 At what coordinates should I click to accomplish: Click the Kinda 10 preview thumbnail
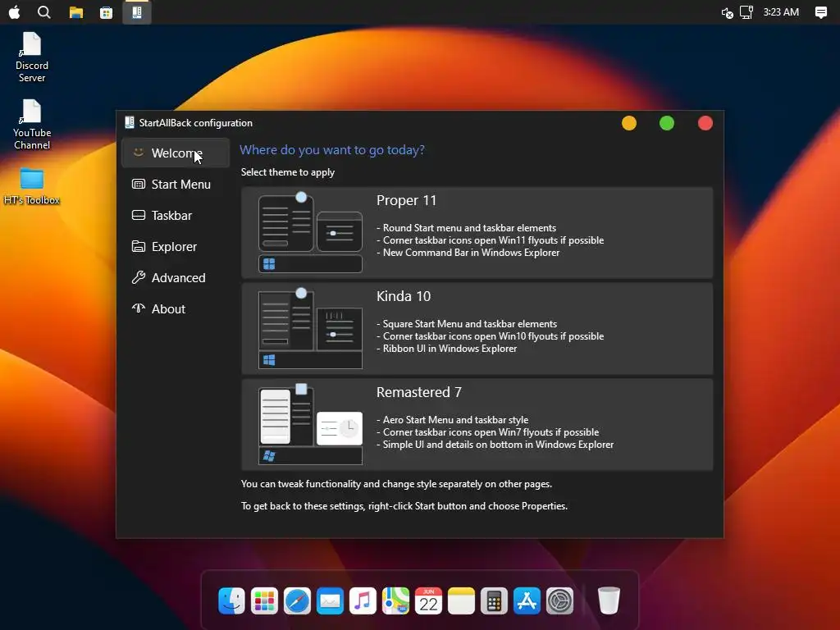point(310,328)
